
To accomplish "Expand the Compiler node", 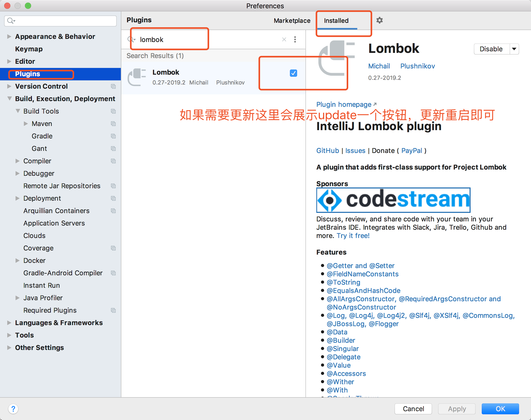I will [17, 161].
